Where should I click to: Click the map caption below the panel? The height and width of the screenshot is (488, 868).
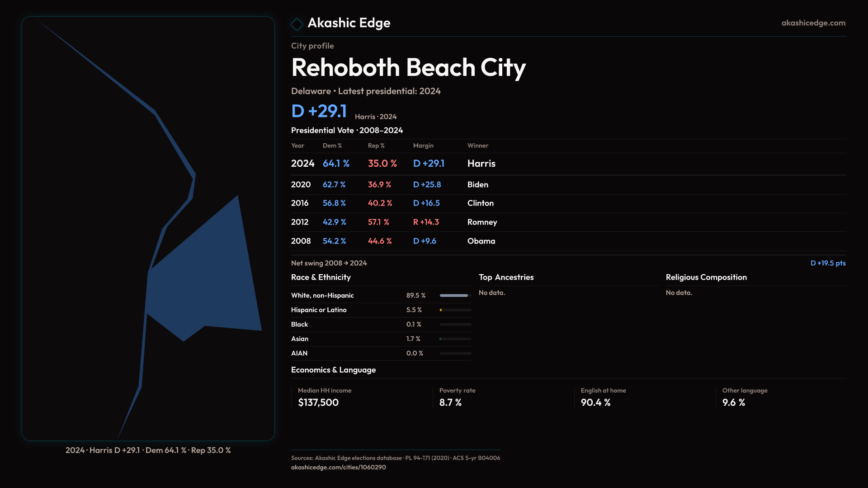tap(148, 450)
